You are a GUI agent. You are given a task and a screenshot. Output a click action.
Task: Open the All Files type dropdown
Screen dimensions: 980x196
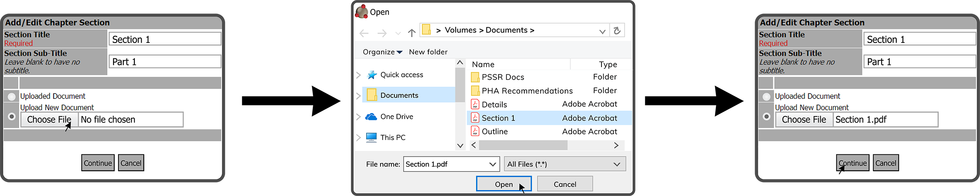565,164
